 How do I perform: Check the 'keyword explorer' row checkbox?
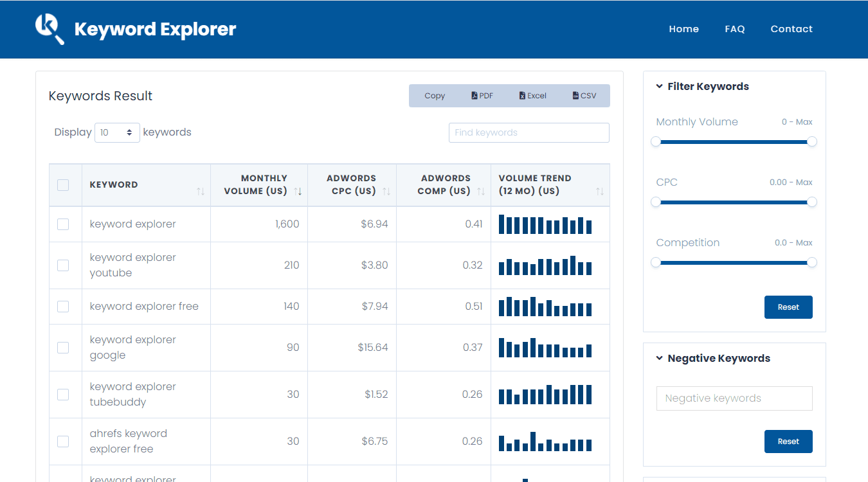pos(64,224)
